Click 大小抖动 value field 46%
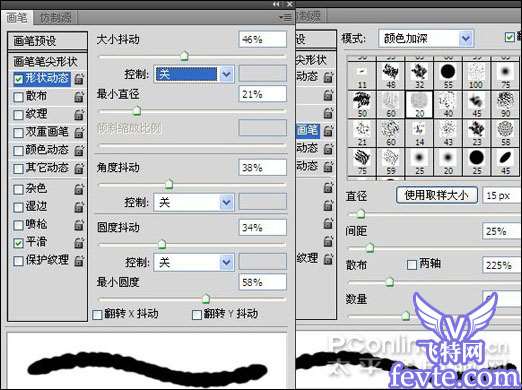Image resolution: width=522 pixels, height=390 pixels. pos(263,39)
